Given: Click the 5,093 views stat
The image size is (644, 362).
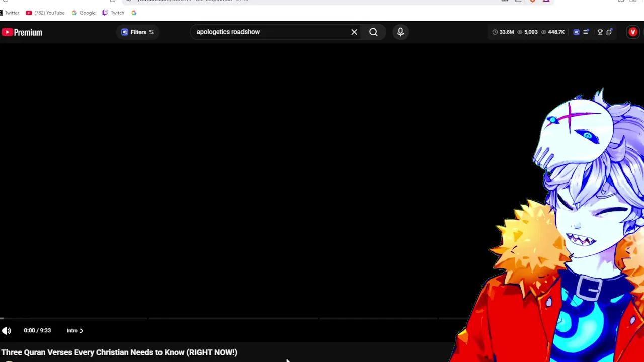Looking at the screenshot, I should click(527, 32).
